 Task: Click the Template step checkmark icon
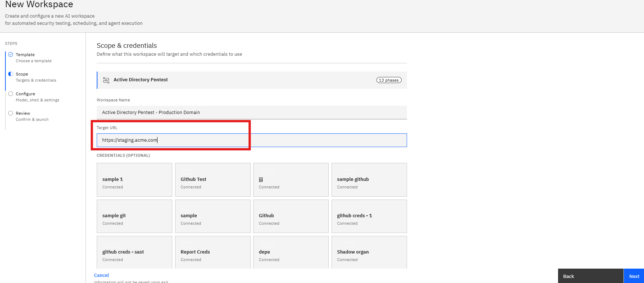[11, 55]
